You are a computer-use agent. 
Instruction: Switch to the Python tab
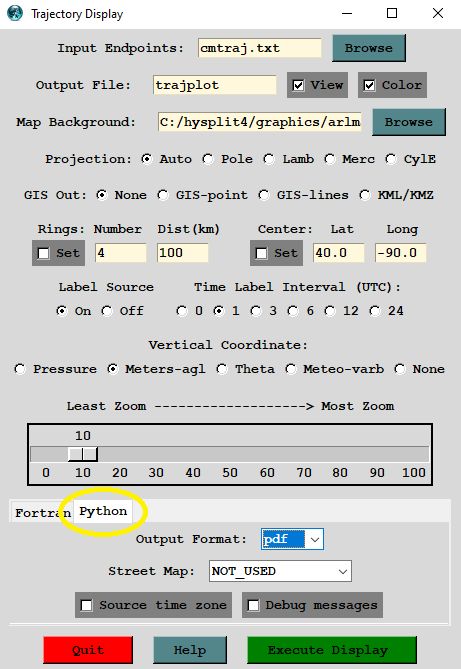(x=103, y=511)
